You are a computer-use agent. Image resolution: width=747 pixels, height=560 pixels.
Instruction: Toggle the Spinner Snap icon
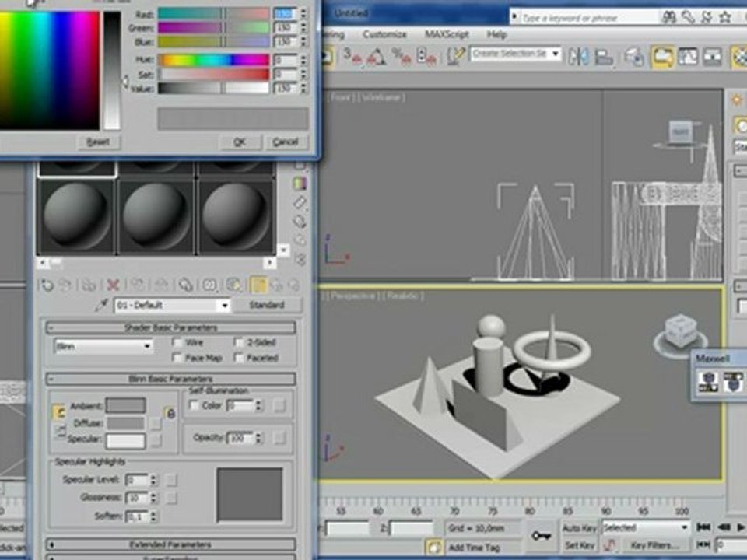pyautogui.click(x=426, y=56)
